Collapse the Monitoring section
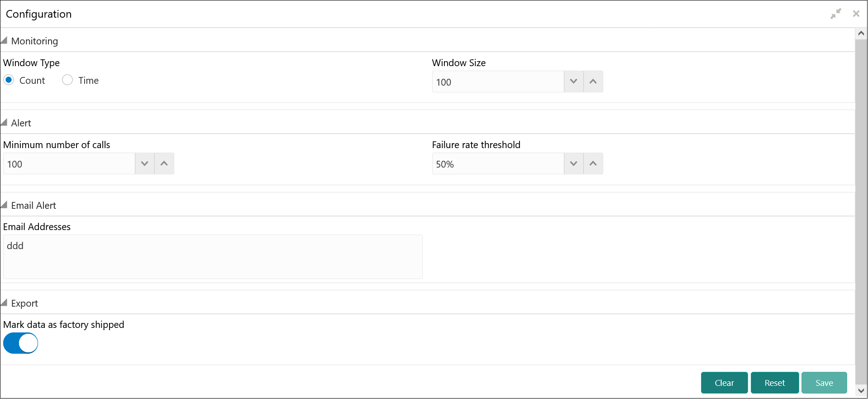The image size is (868, 399). click(x=5, y=41)
